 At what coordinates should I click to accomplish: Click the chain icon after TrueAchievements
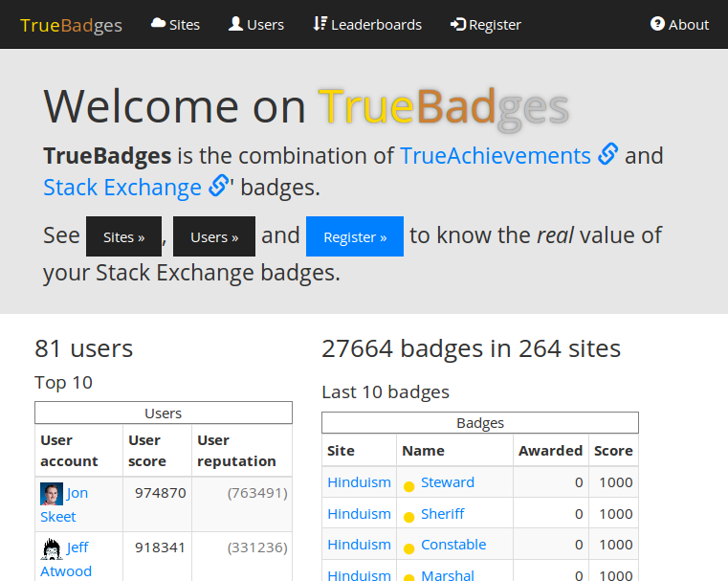point(608,154)
